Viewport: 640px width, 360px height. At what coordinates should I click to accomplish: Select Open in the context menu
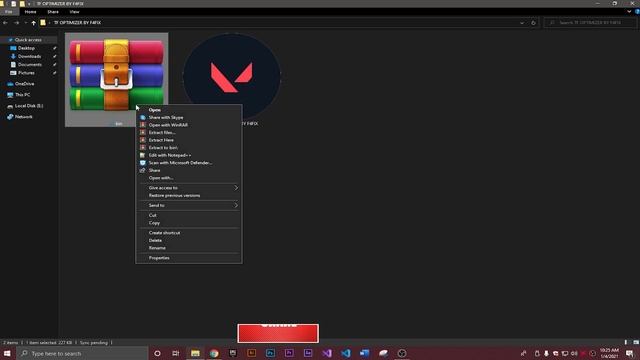(x=155, y=110)
